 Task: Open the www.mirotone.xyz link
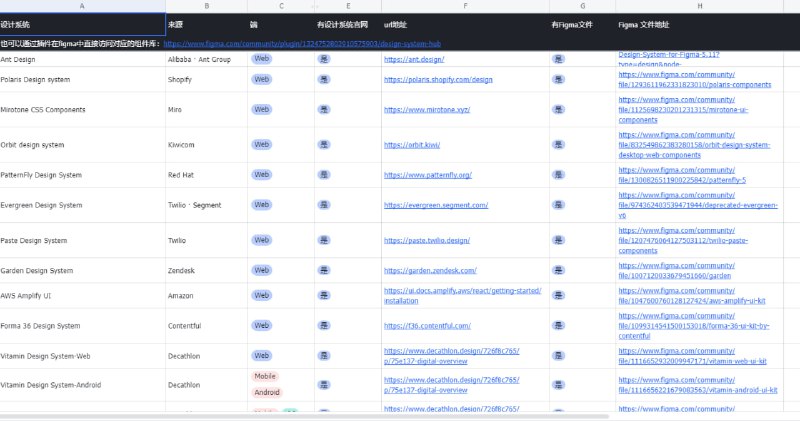tap(427, 110)
